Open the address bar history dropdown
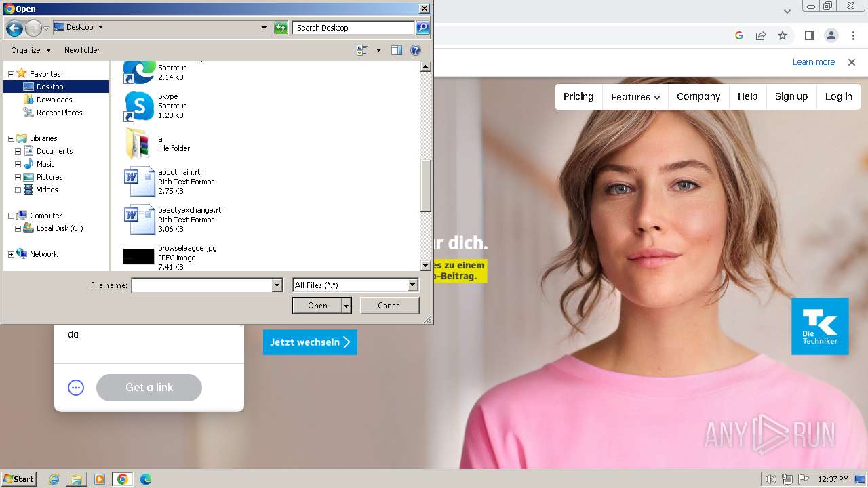 [264, 28]
